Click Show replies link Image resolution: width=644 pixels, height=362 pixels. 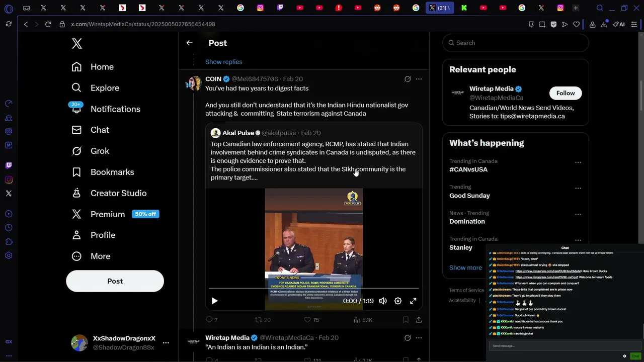pyautogui.click(x=223, y=62)
